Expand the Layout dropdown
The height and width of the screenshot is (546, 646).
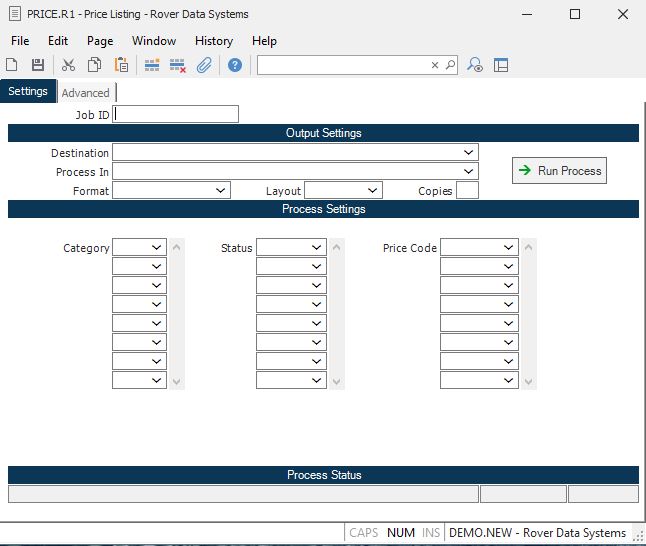(373, 190)
